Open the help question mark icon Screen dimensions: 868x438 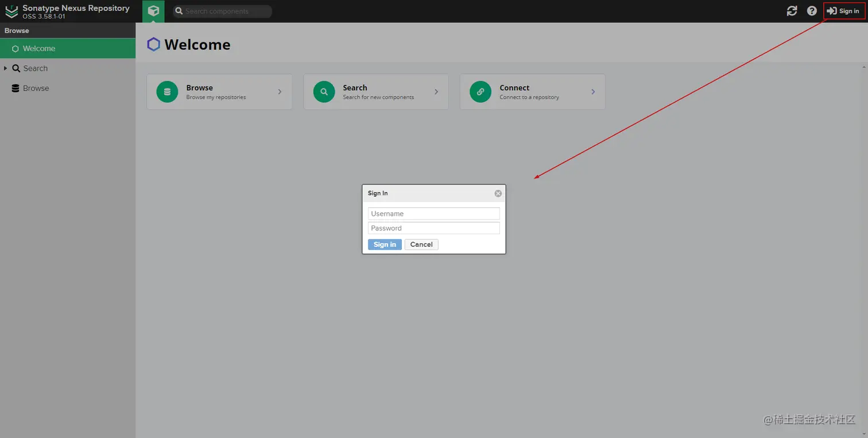(x=812, y=11)
